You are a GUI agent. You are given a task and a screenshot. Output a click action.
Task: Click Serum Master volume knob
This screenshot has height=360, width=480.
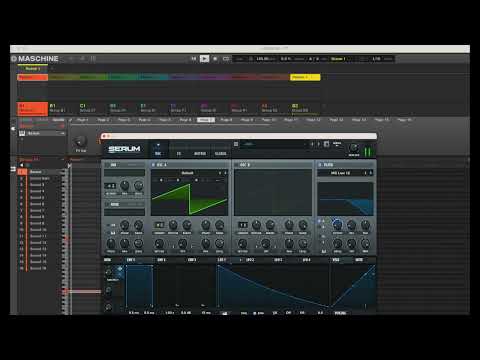[x=354, y=147]
